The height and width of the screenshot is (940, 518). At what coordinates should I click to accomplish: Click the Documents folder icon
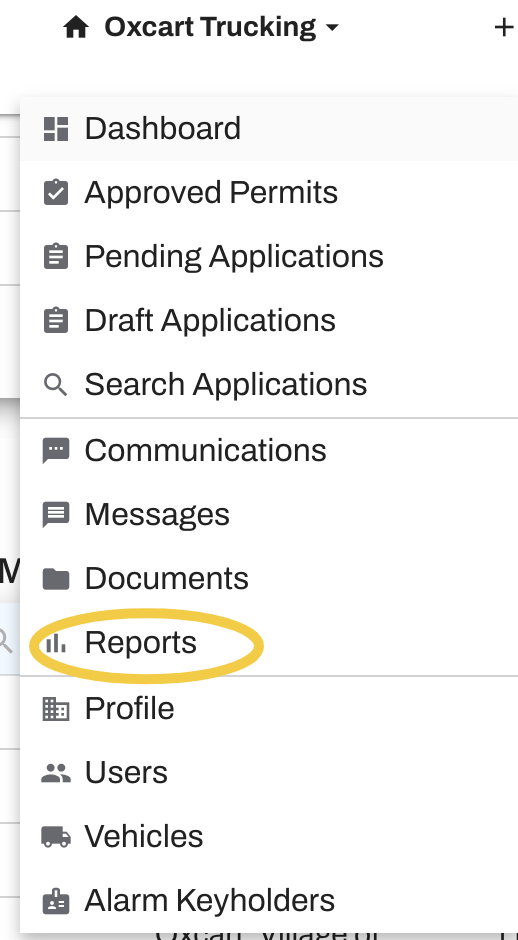[x=56, y=579]
